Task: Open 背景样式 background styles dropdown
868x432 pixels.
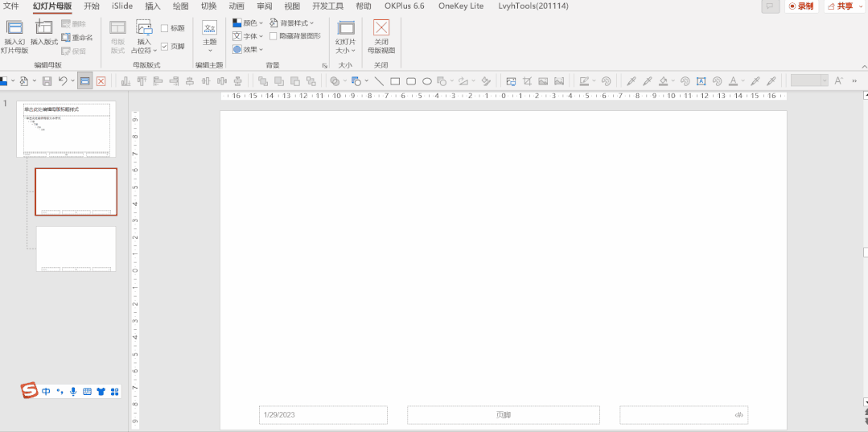Action: click(292, 23)
